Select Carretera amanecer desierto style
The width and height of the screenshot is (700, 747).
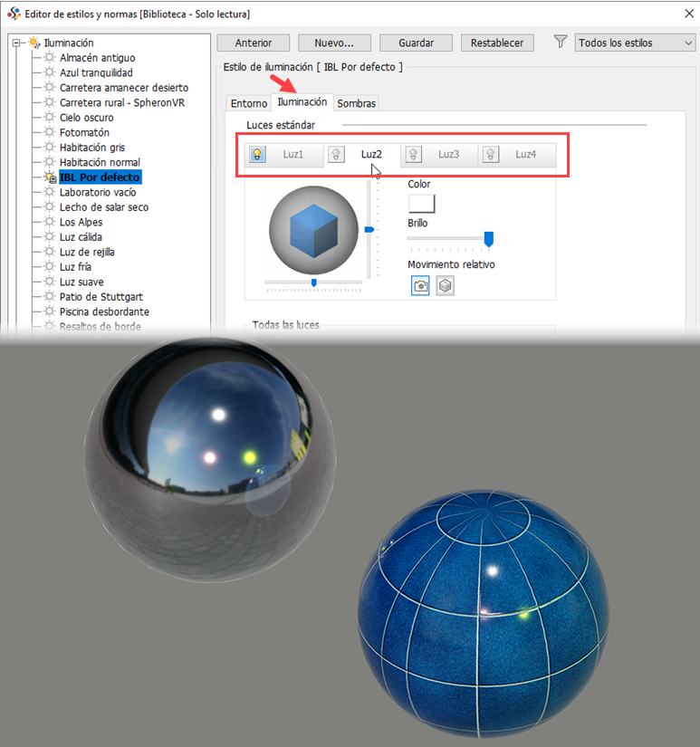124,88
